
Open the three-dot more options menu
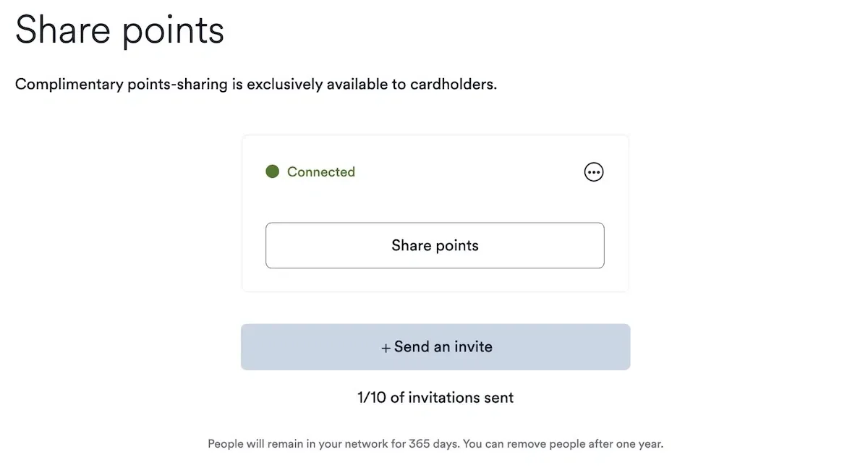(x=593, y=172)
